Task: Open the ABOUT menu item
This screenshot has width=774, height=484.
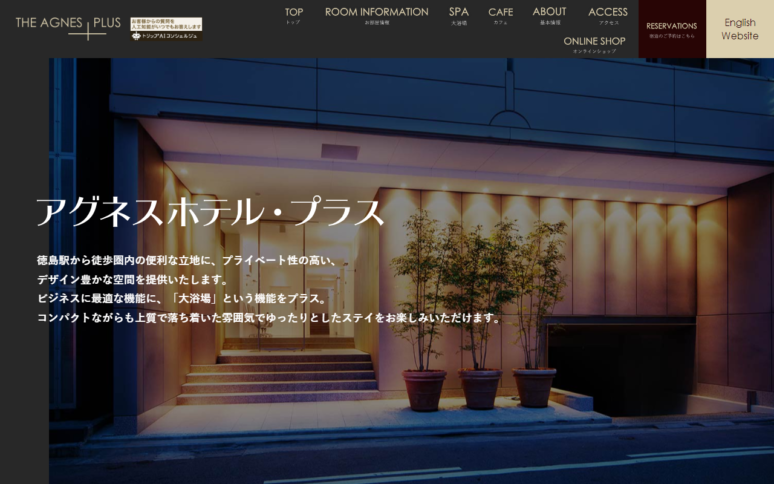Action: click(549, 15)
